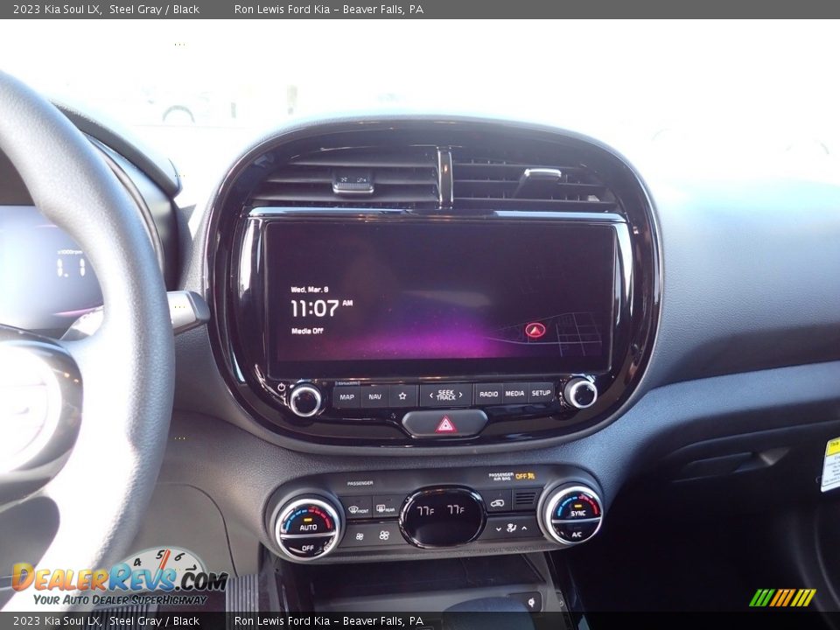The height and width of the screenshot is (630, 840).
Task: Toggle the air recirculation button
Action: pyautogui.click(x=498, y=502)
